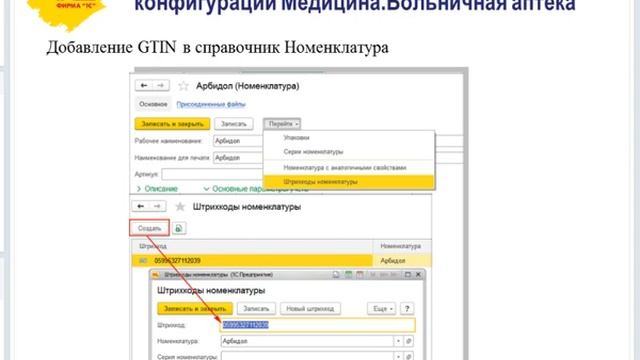Open the Номенклатура item via open icon

coord(409,341)
